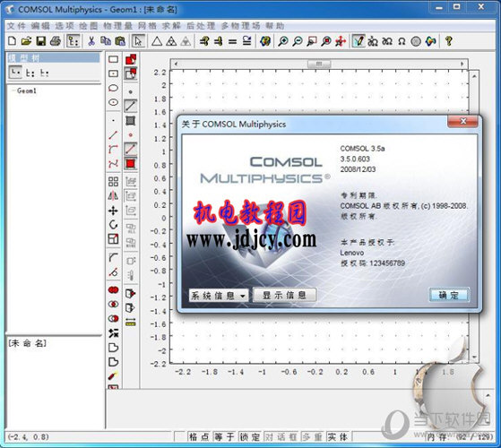This screenshot has width=501, height=448.
Task: Click the up arrow of the canvas vertical scrollbar
Action: [474, 76]
